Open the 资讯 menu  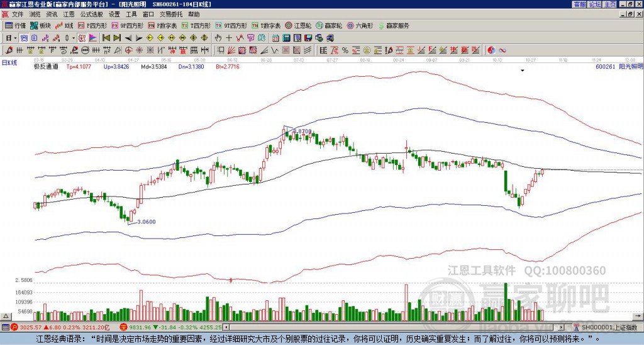52,14
